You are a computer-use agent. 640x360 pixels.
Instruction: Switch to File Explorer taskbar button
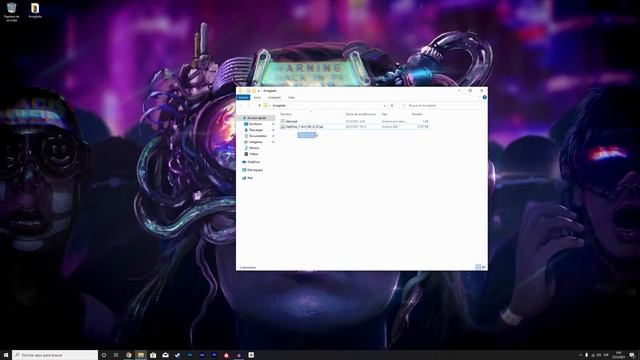tap(141, 355)
